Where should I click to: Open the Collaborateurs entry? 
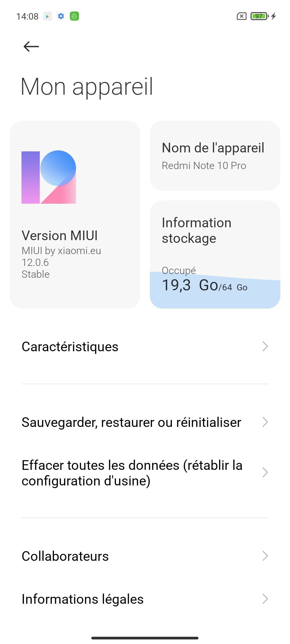click(65, 556)
